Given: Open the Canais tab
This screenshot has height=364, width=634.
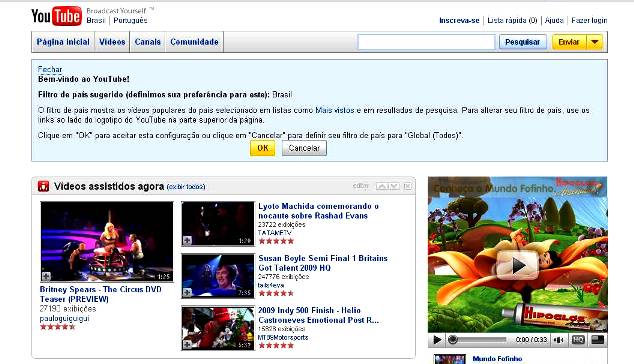Looking at the screenshot, I should coord(148,42).
